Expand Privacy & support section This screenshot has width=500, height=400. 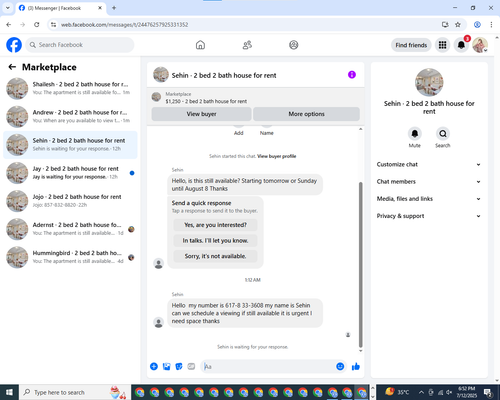coord(429,216)
